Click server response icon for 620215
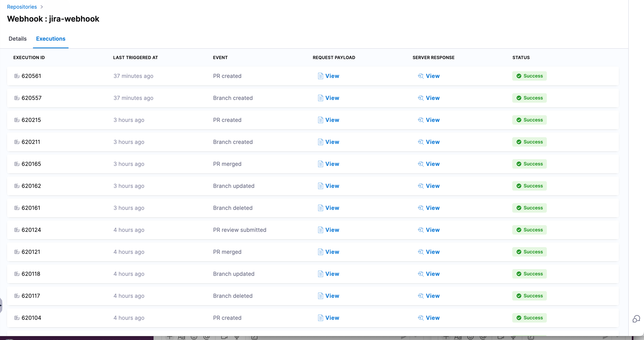The width and height of the screenshot is (644, 340). click(x=421, y=120)
